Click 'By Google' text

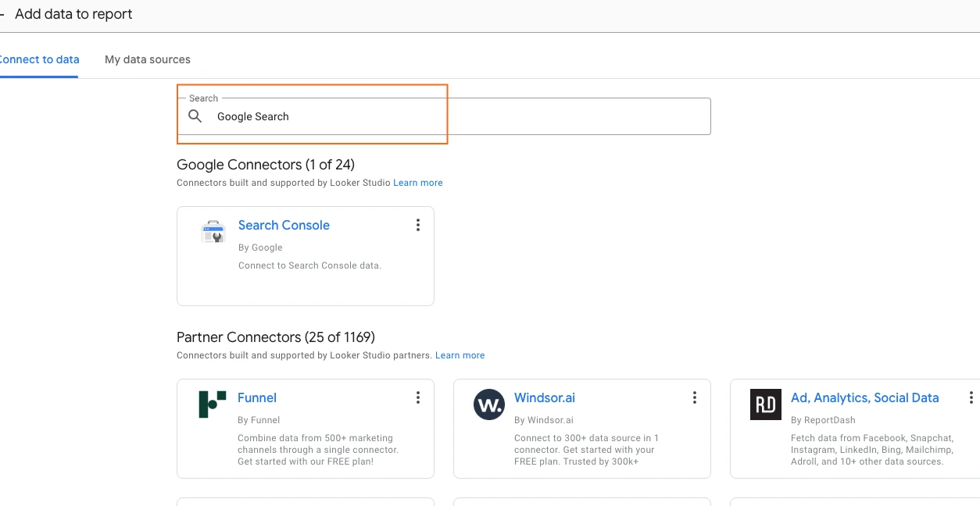pos(260,248)
